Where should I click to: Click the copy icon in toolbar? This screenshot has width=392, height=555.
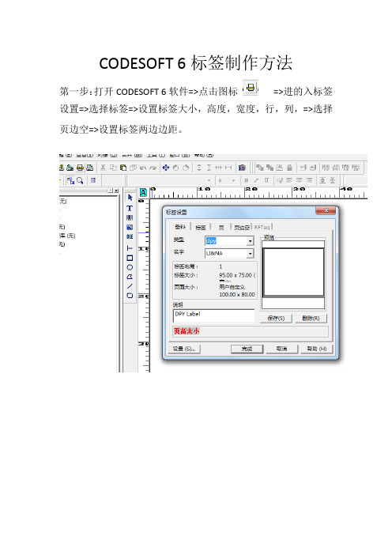(x=113, y=168)
